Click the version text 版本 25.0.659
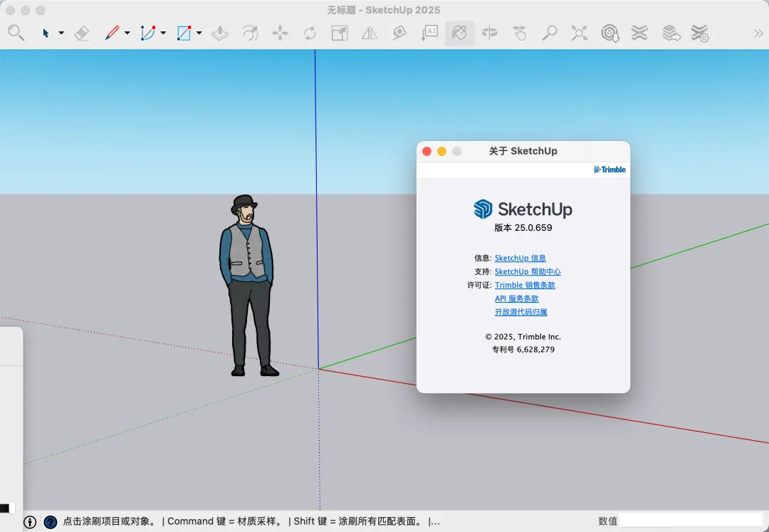 (523, 227)
